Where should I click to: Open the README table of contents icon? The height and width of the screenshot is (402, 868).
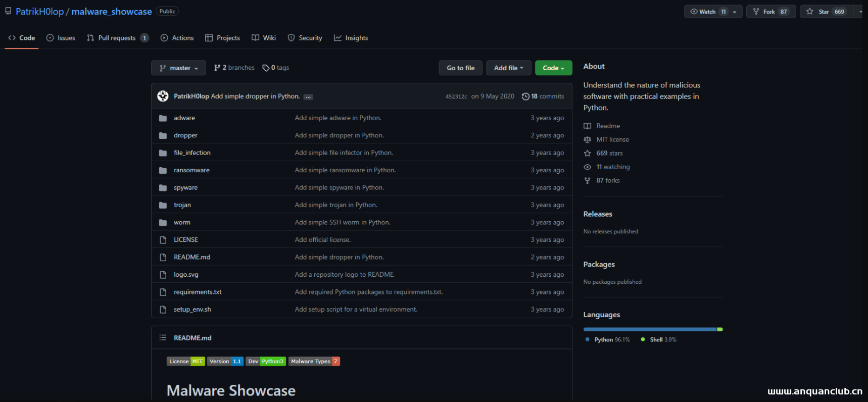(x=163, y=338)
